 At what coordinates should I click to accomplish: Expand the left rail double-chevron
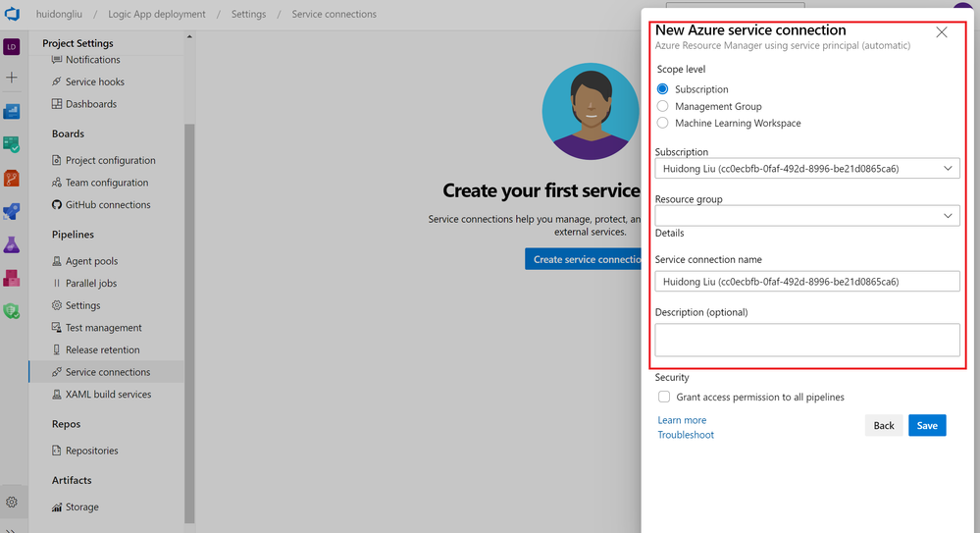(x=11, y=530)
